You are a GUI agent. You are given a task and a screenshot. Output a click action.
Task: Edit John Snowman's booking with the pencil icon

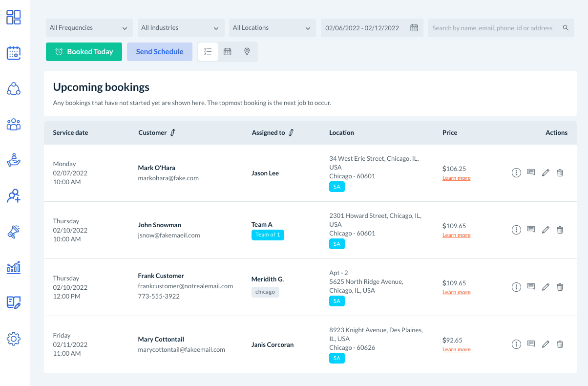pos(546,230)
